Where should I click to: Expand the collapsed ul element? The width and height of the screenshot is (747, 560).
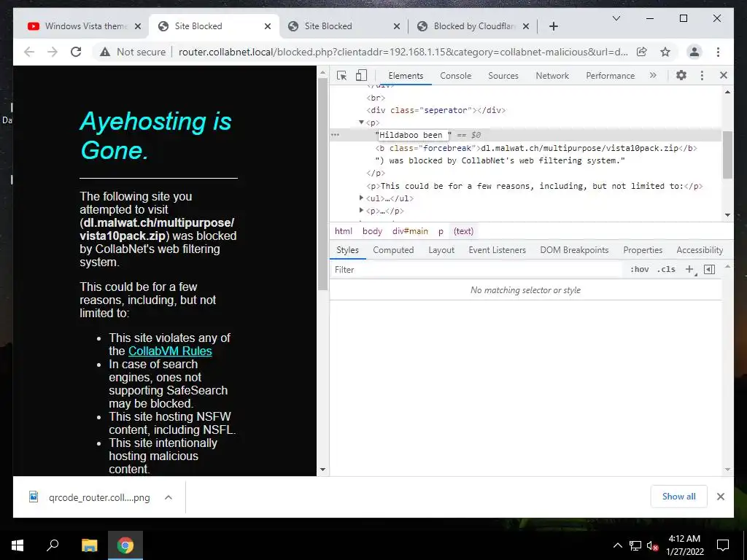[361, 198]
